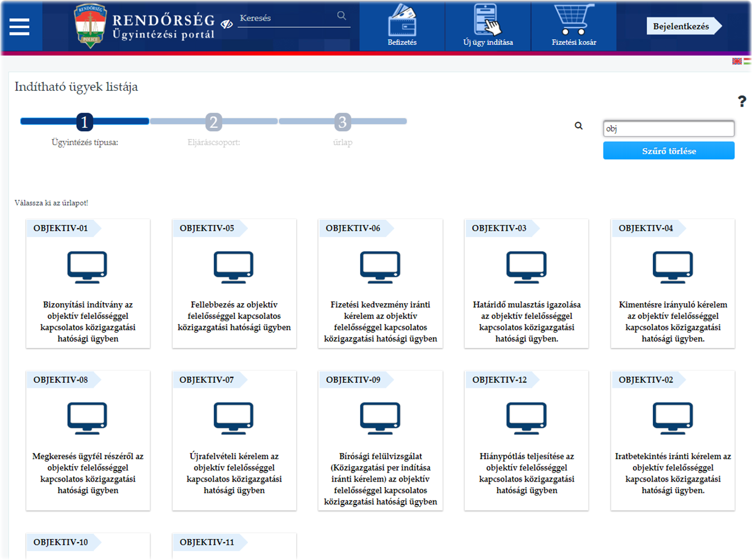Click the filter magnifier icon
752x560 pixels.
pyautogui.click(x=579, y=126)
